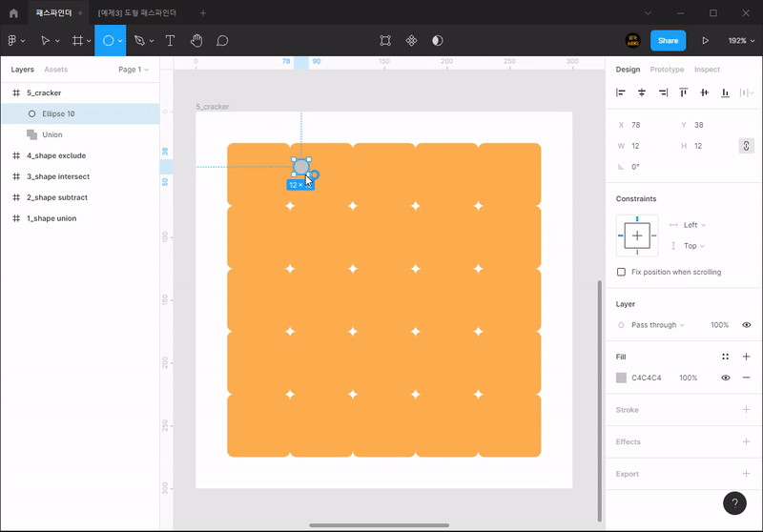Select the Ellipse 10 layer
This screenshot has width=763, height=532.
click(80, 113)
